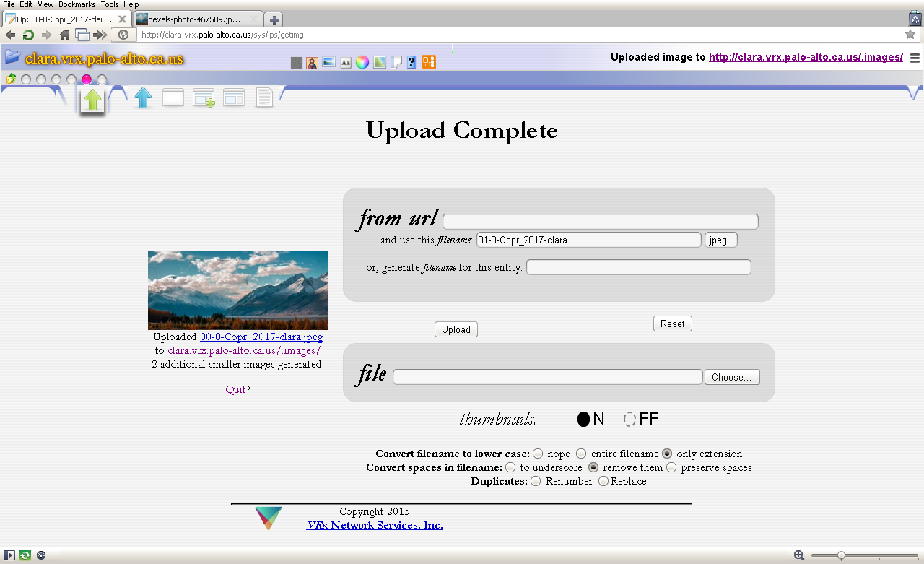Image resolution: width=924 pixels, height=564 pixels.
Task: Open the .jpeg extension dropdown
Action: 720,240
